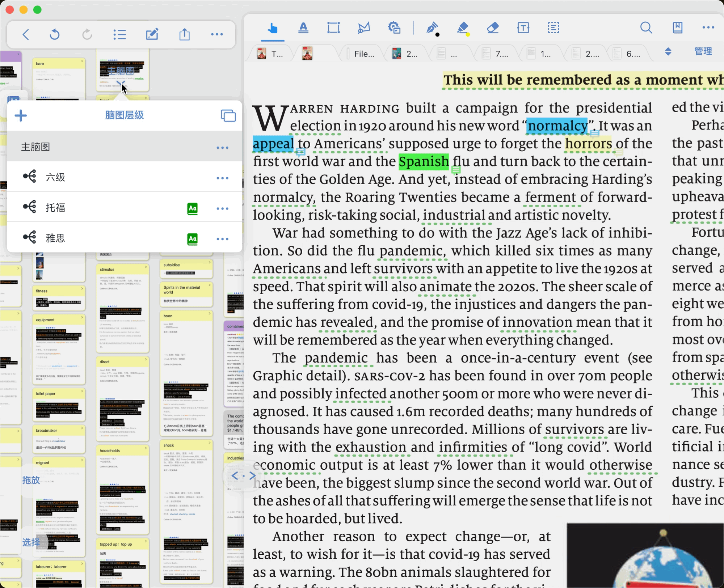The width and height of the screenshot is (724, 588).
Task: Add a new mindmap with plus button
Action: point(21,116)
